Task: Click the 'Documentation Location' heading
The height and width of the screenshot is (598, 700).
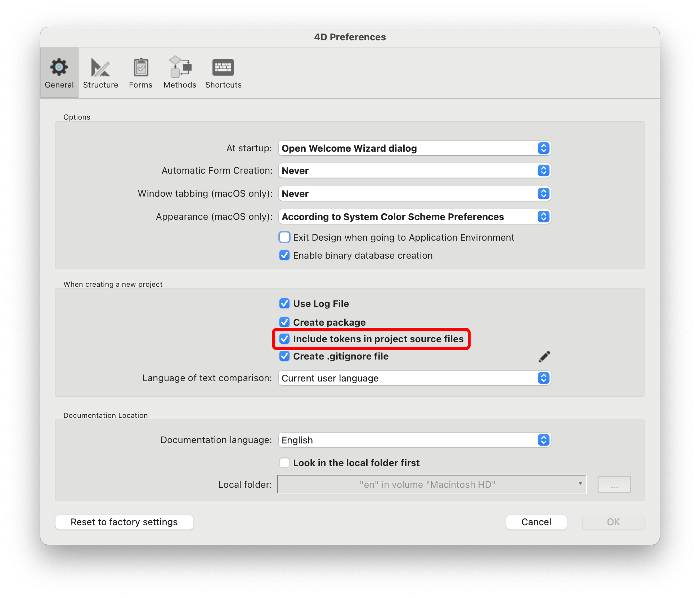Action: click(106, 415)
